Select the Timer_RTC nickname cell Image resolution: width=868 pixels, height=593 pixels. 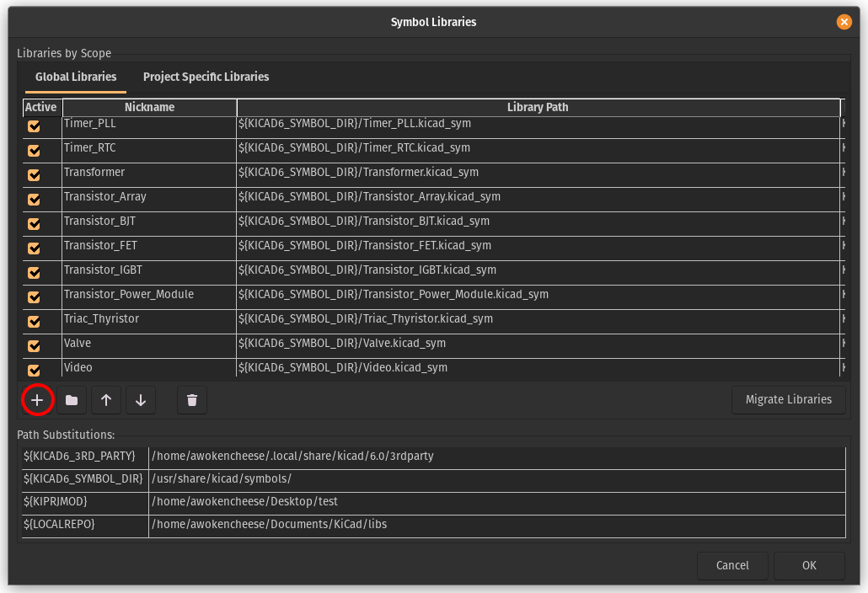click(149, 151)
